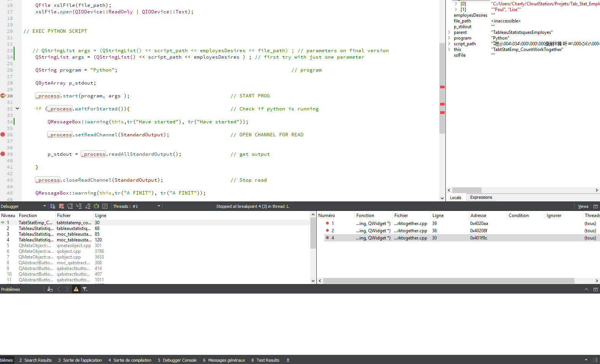Open the Sortie de compilation pane

(x=130, y=360)
